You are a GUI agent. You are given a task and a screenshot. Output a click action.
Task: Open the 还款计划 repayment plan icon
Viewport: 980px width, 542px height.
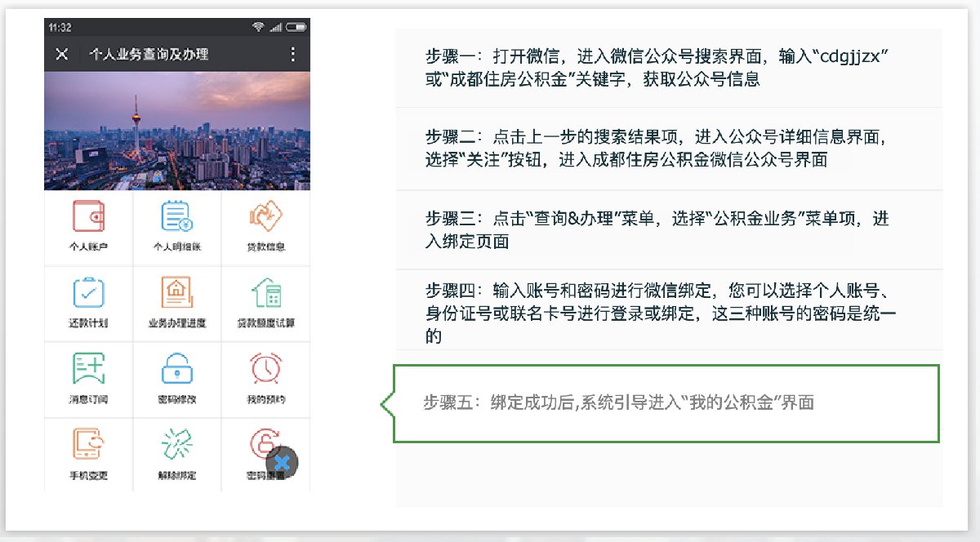pos(88,292)
